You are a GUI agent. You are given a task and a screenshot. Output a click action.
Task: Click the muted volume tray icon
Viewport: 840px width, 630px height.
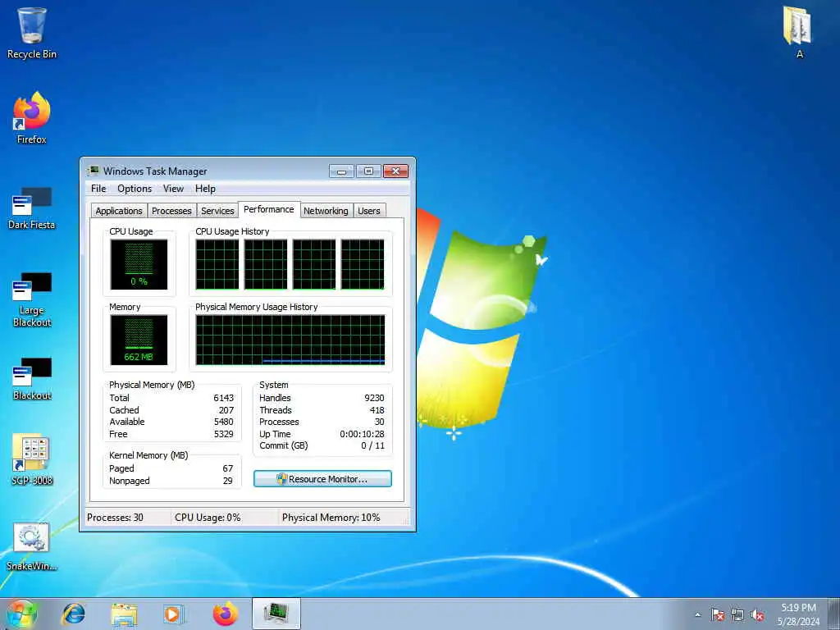[x=757, y=615]
